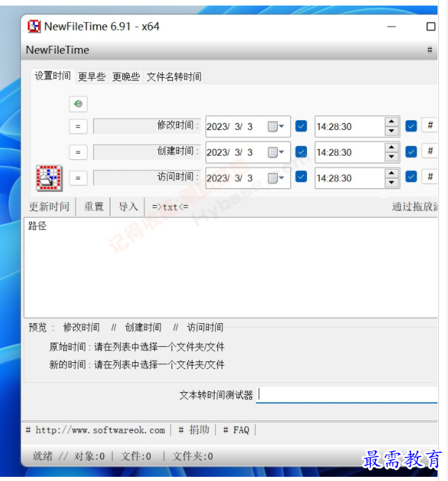Click the green refresh current time icon

click(78, 104)
